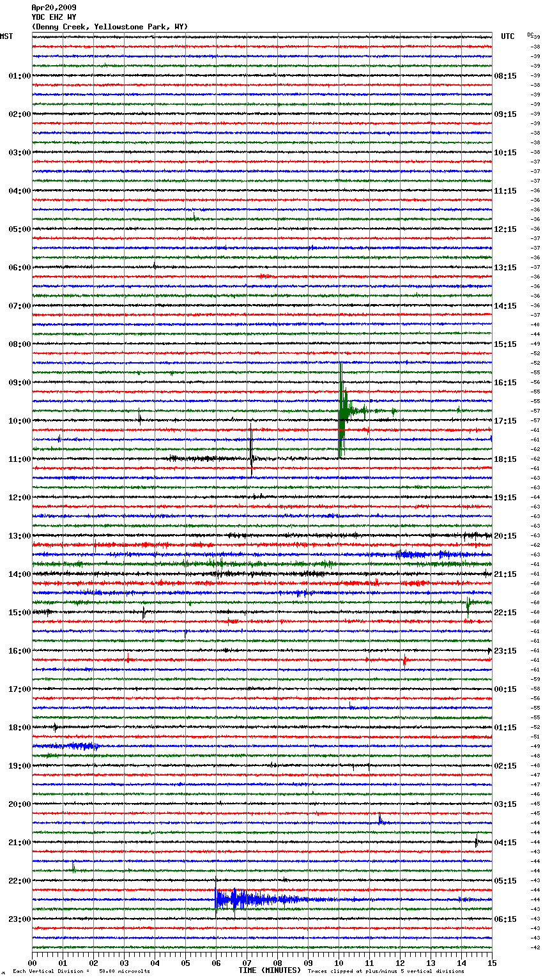Click the 05 minute tick label
This screenshot has height=980, width=543.
185,963
